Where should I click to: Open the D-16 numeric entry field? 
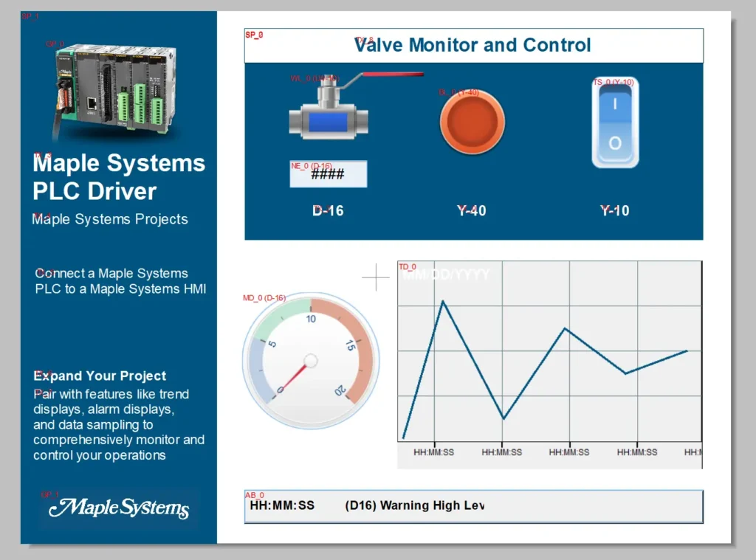click(329, 173)
